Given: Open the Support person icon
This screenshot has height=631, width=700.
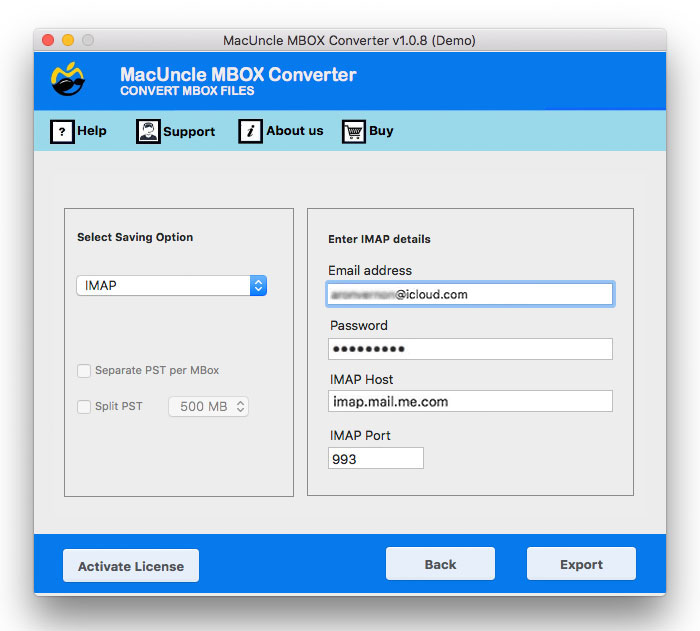Looking at the screenshot, I should coord(148,132).
